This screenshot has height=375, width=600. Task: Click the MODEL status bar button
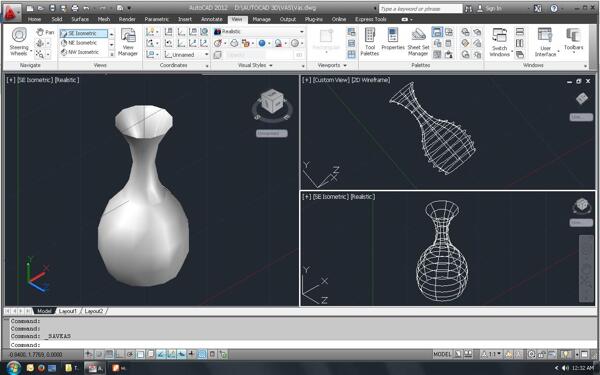pyautogui.click(x=442, y=354)
